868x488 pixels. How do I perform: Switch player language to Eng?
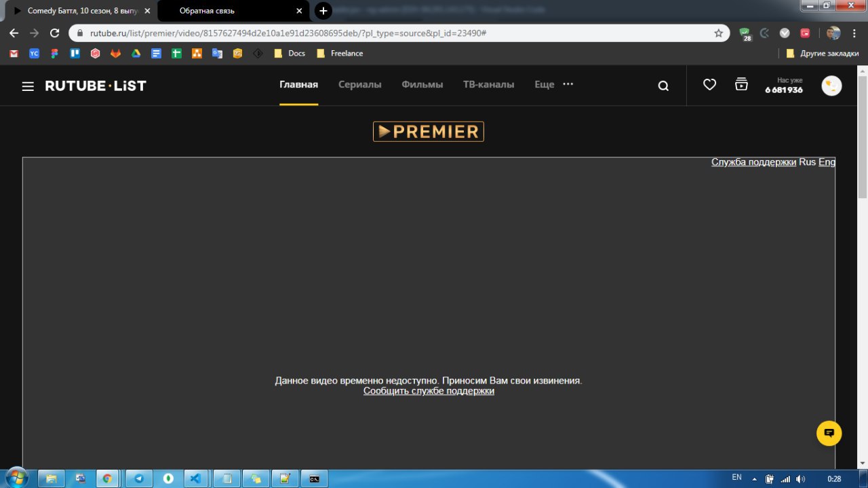[x=827, y=162]
